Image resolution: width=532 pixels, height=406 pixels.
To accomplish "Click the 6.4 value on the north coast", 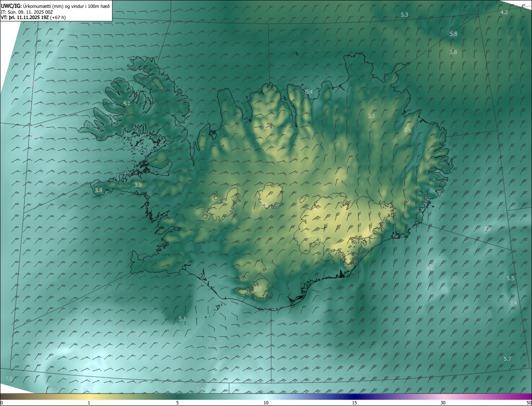I will pyautogui.click(x=309, y=92).
